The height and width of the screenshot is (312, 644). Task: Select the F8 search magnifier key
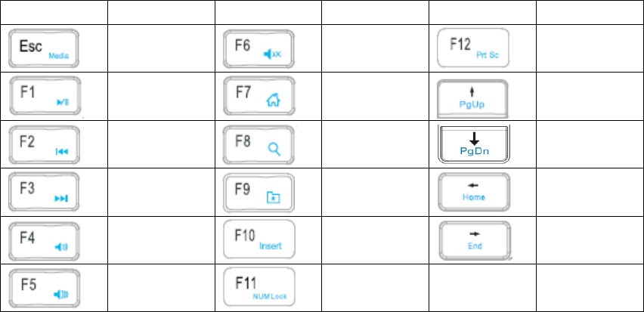click(x=259, y=144)
